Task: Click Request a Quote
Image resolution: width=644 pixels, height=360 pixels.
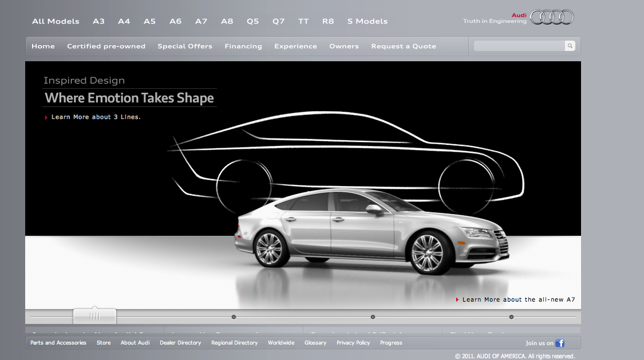Action: (x=404, y=46)
